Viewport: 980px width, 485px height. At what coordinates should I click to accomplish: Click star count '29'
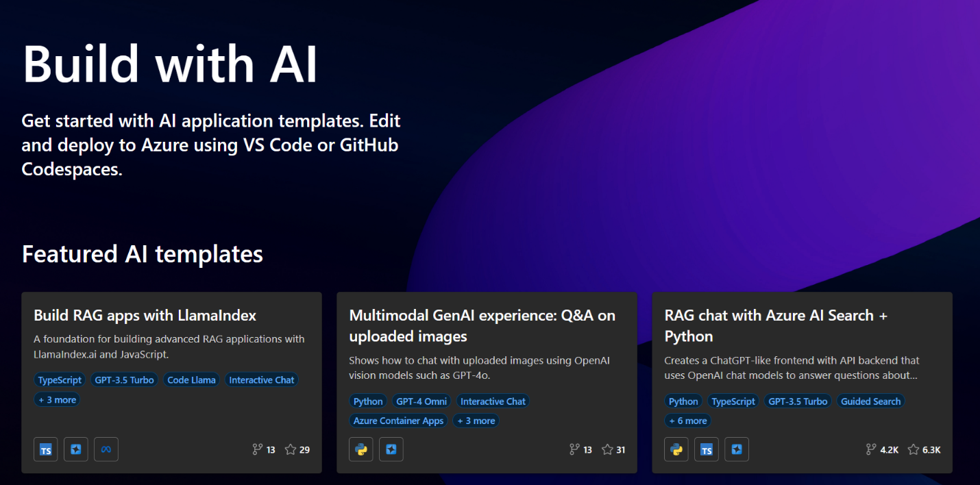[305, 450]
